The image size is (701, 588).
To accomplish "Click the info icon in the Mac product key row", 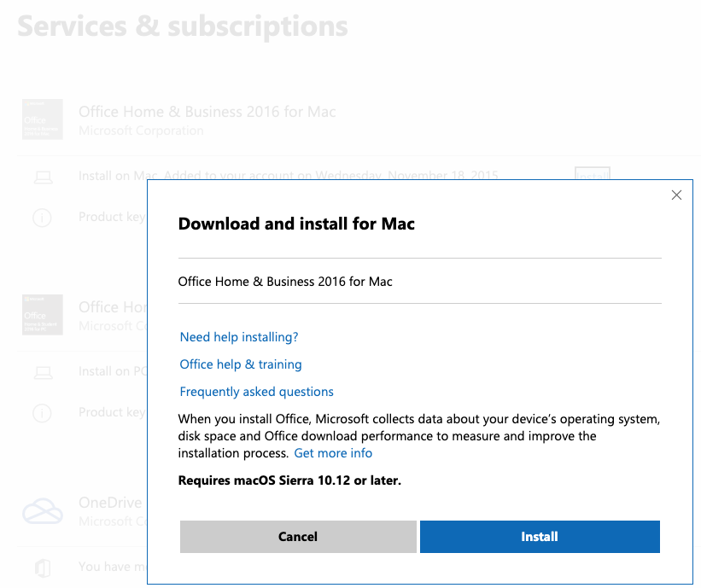I will click(42, 218).
